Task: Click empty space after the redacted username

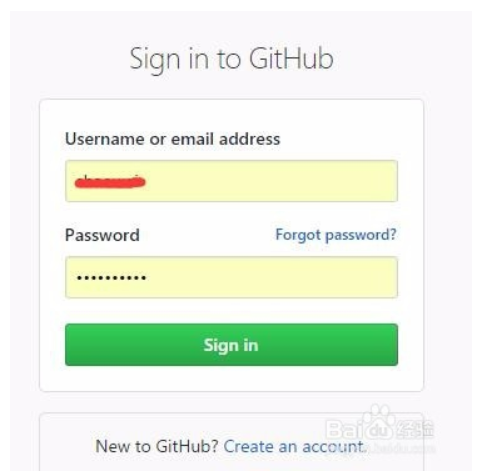Action: (x=270, y=181)
